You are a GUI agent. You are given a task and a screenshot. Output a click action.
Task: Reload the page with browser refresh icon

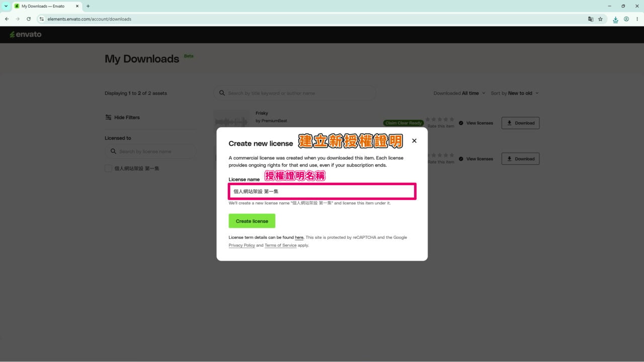[x=29, y=19]
